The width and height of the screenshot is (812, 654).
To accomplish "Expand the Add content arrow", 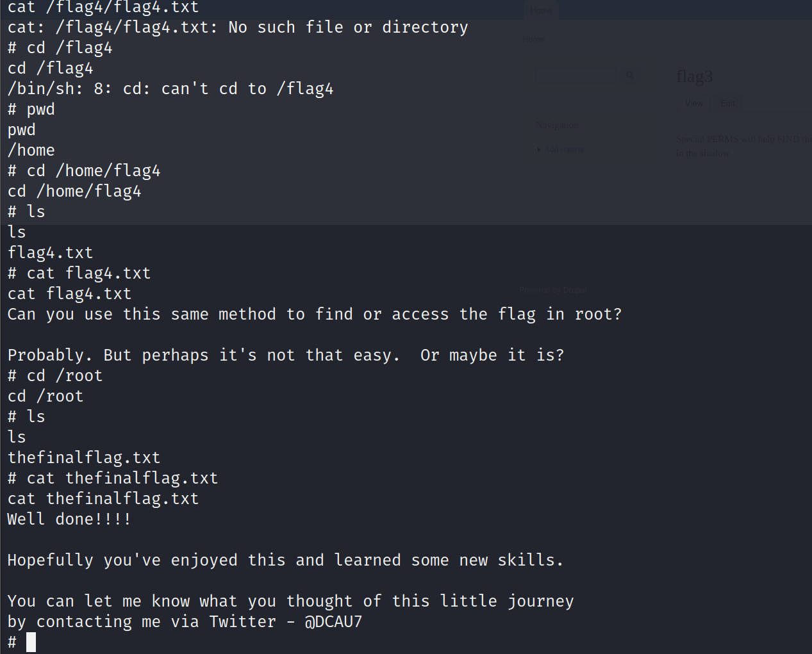I will click(x=539, y=150).
